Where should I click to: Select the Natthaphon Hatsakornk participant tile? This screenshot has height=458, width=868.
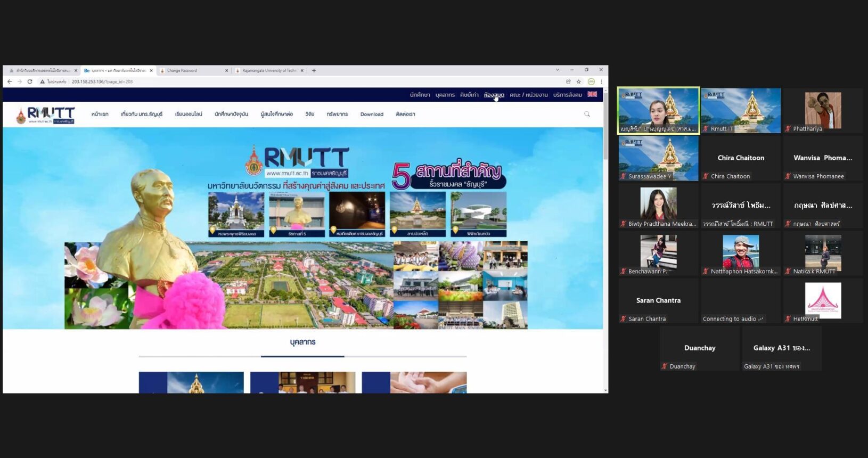tap(741, 253)
